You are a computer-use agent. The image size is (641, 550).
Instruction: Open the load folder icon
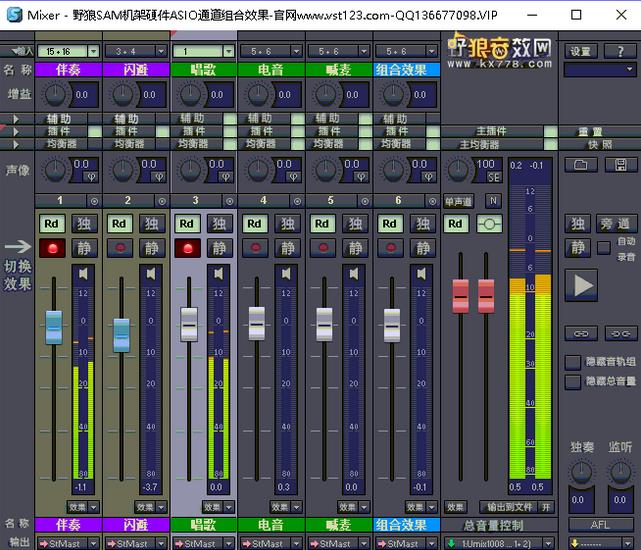[581, 165]
